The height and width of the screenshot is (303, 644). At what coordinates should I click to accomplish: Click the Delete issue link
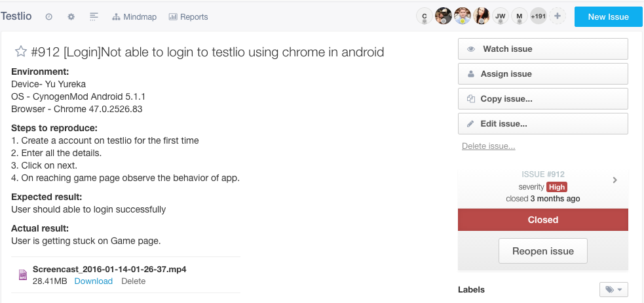[x=488, y=146]
